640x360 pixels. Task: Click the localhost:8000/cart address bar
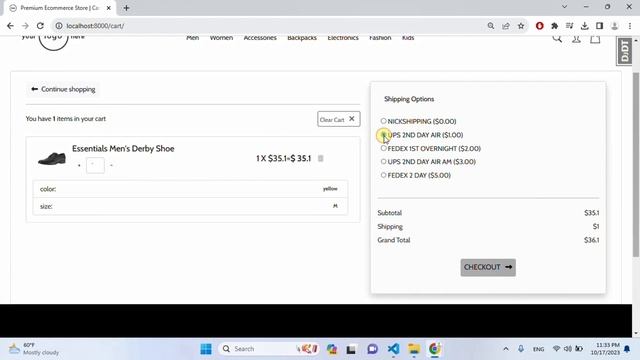click(269, 26)
